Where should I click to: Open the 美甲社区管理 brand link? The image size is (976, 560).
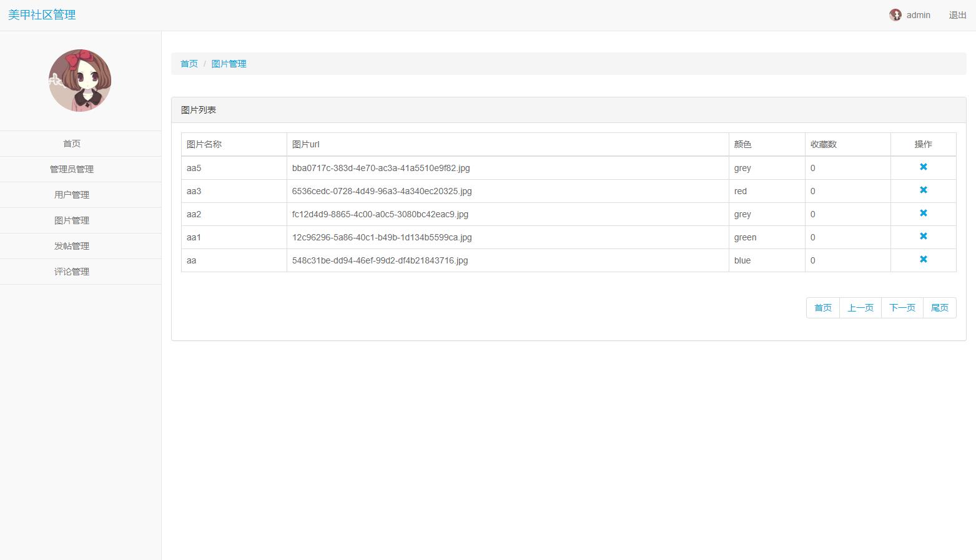coord(42,14)
